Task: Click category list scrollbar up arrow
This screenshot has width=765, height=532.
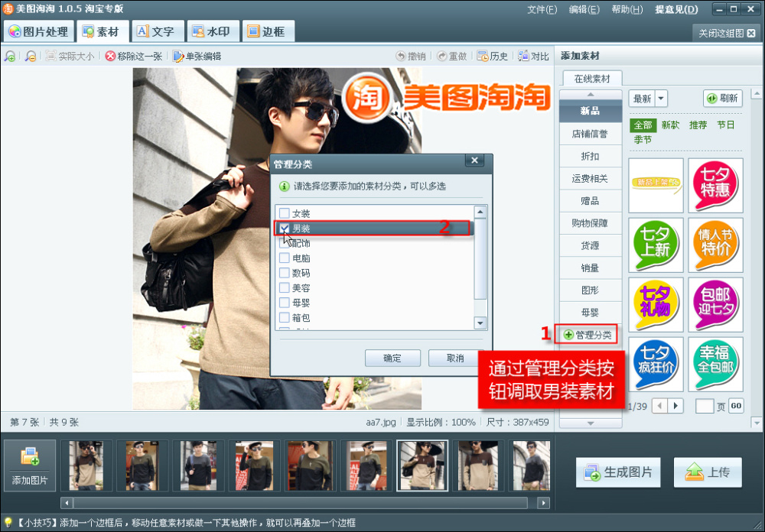Action: tap(480, 212)
